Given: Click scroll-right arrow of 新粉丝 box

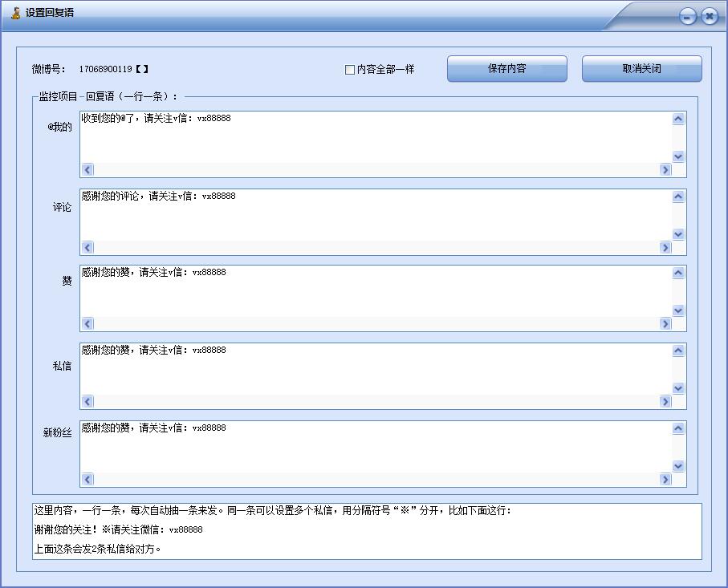Looking at the screenshot, I should [x=665, y=480].
